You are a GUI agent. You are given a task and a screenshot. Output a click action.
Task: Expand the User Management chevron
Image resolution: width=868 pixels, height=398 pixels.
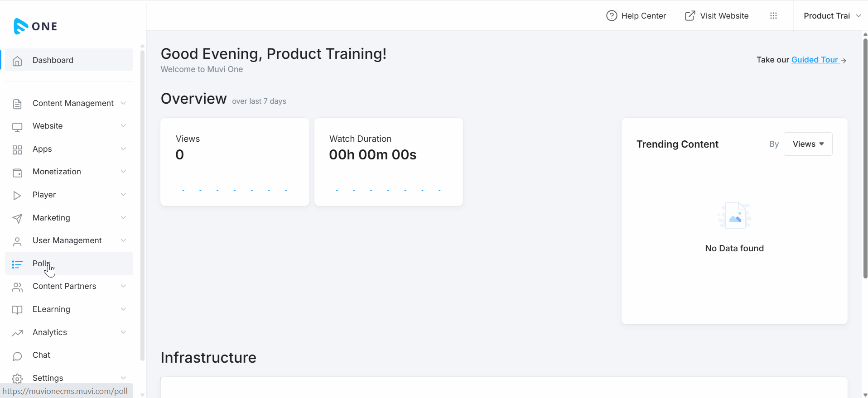pos(123,240)
